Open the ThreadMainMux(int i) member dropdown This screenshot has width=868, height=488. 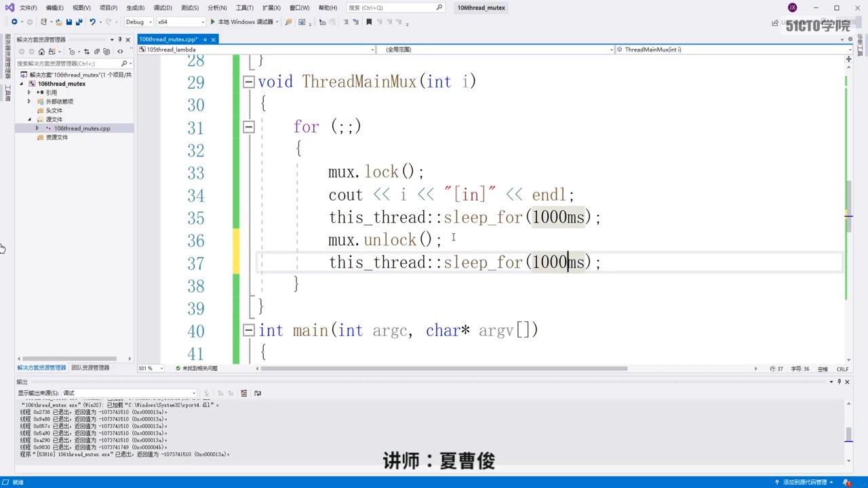click(734, 49)
